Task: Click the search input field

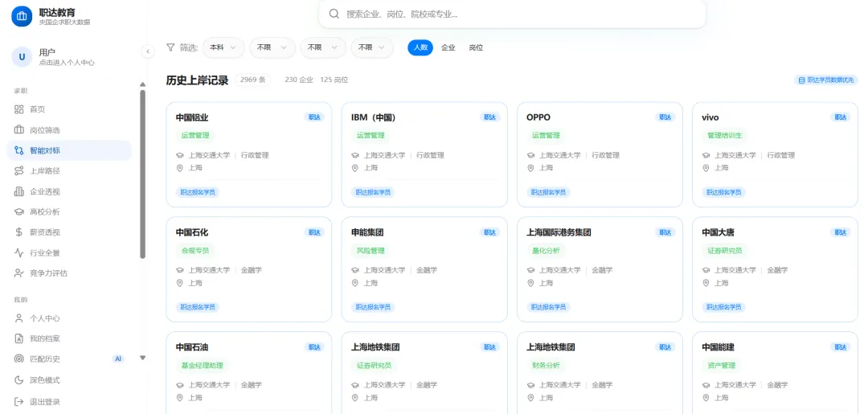Action: click(x=512, y=14)
